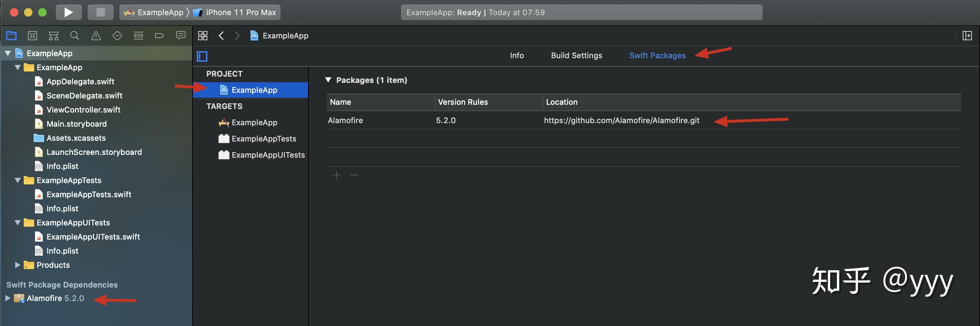Open the related items grid menu
This screenshot has height=326, width=980.
tap(203, 36)
